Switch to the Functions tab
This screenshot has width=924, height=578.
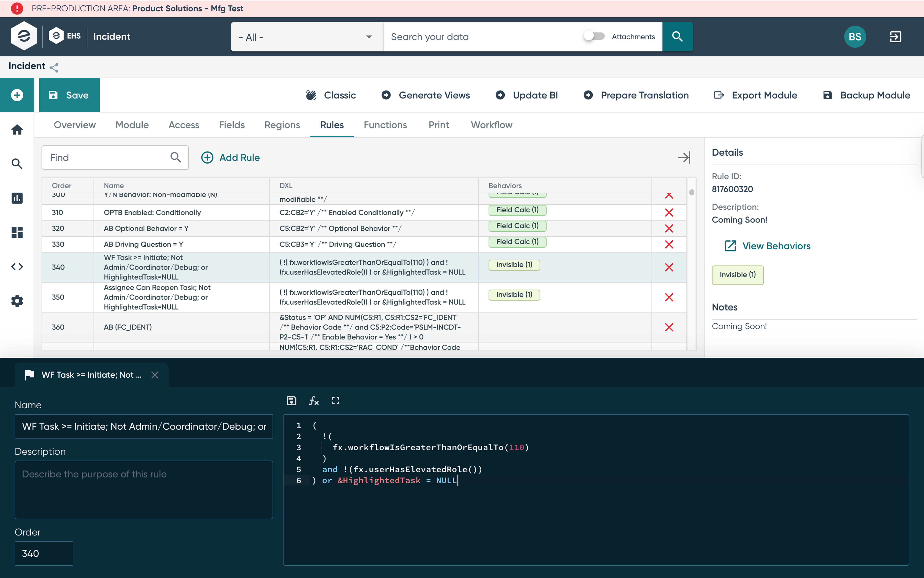[385, 125]
